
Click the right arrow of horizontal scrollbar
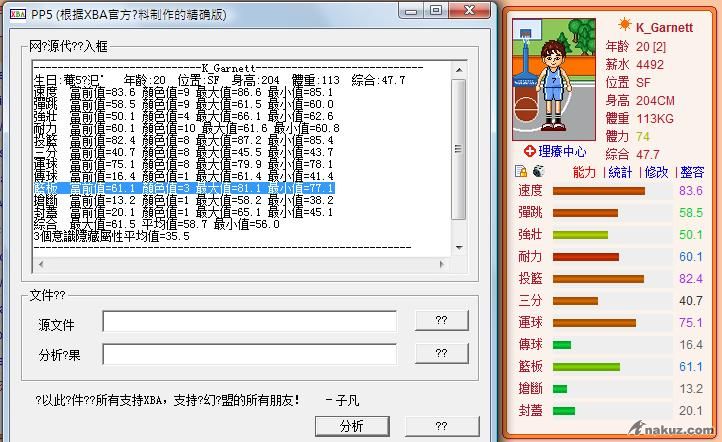(442, 264)
